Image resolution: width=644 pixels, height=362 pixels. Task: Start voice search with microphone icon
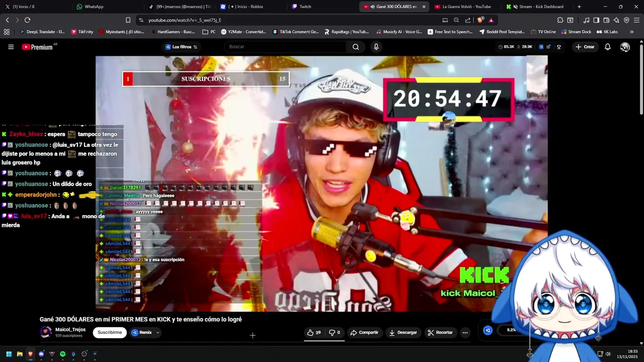[376, 47]
